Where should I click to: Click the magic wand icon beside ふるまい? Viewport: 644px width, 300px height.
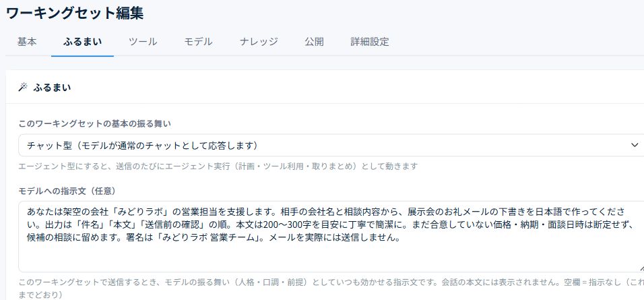click(23, 87)
